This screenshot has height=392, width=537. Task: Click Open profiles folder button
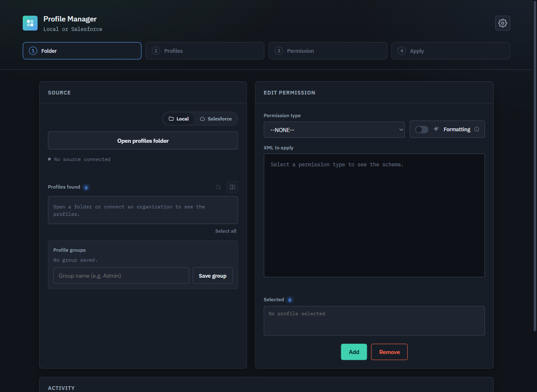(x=143, y=141)
